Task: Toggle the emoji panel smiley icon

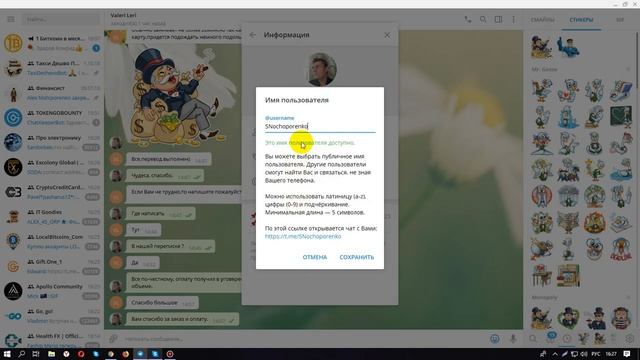Action: [x=495, y=339]
